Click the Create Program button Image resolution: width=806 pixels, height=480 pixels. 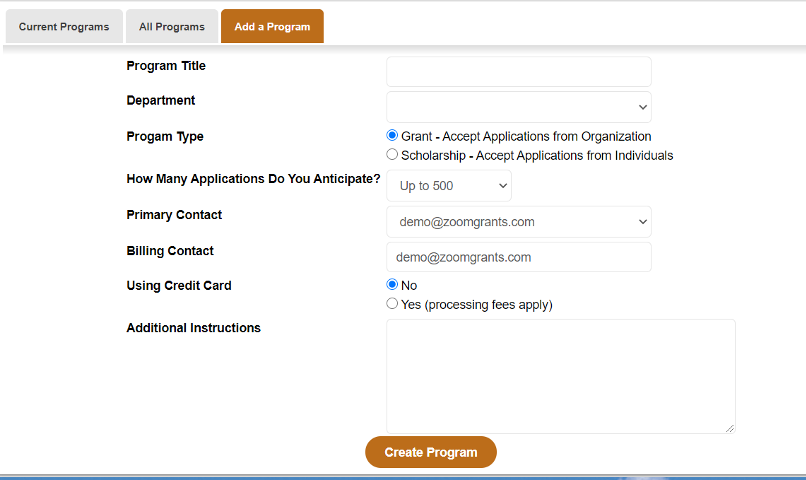click(431, 452)
